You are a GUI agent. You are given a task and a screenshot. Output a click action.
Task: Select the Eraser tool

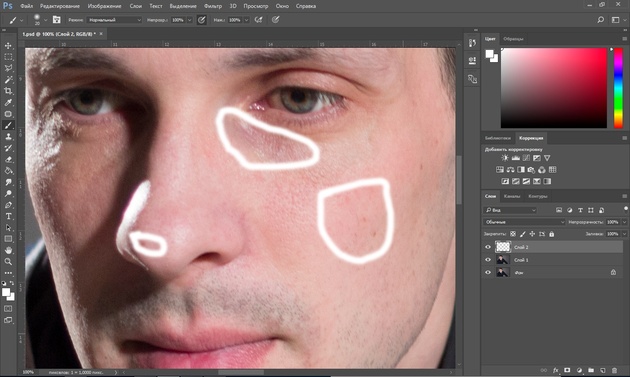[8, 160]
